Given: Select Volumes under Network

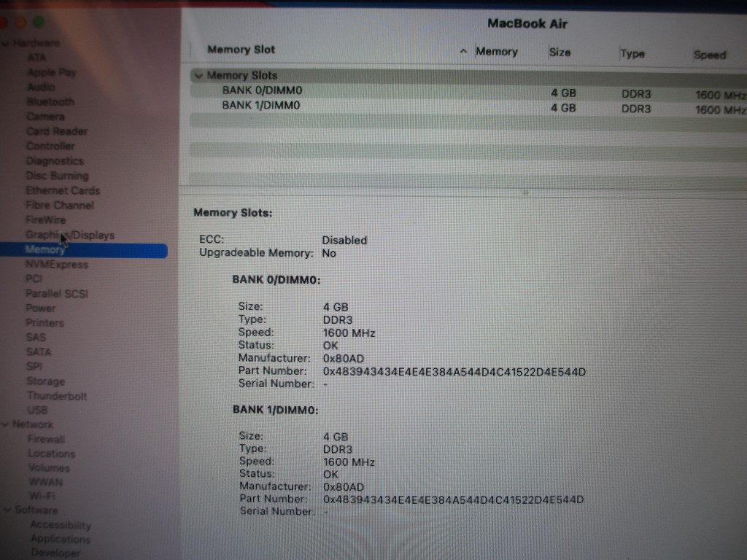Looking at the screenshot, I should tap(49, 468).
